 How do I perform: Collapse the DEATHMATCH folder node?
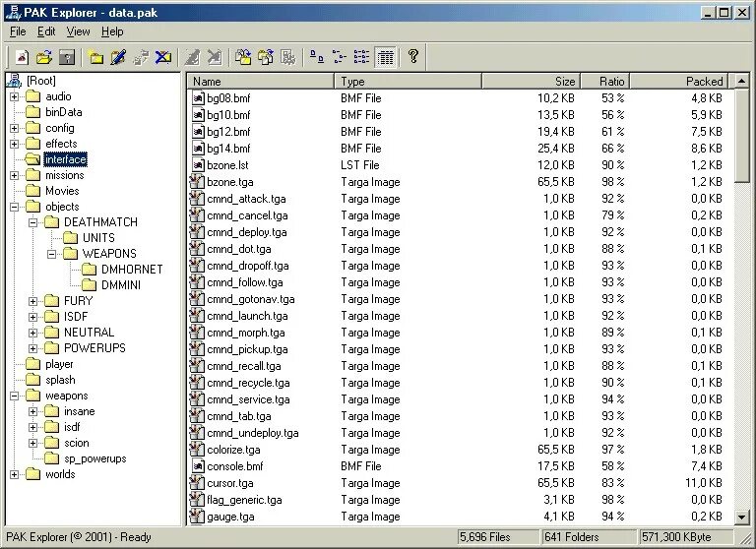click(32, 222)
